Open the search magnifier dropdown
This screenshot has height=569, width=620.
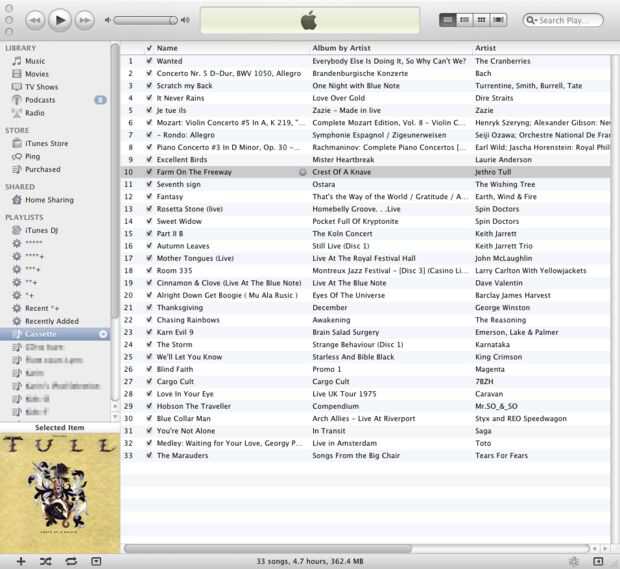[531, 20]
